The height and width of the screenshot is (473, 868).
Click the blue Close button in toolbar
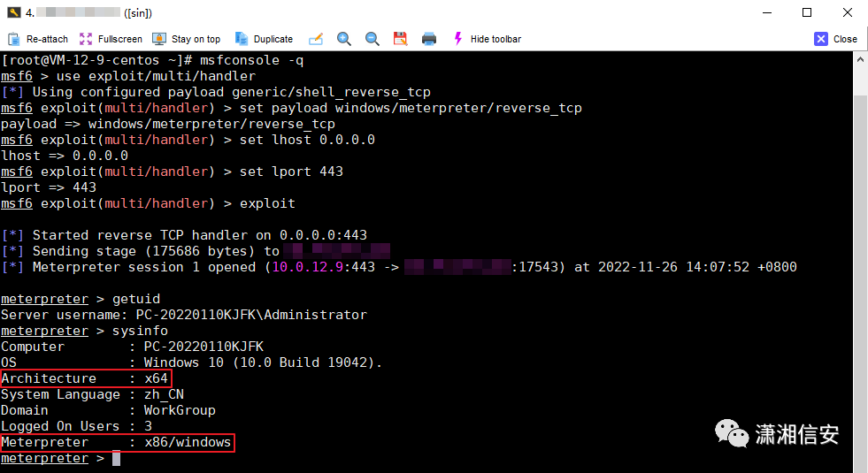[836, 39]
